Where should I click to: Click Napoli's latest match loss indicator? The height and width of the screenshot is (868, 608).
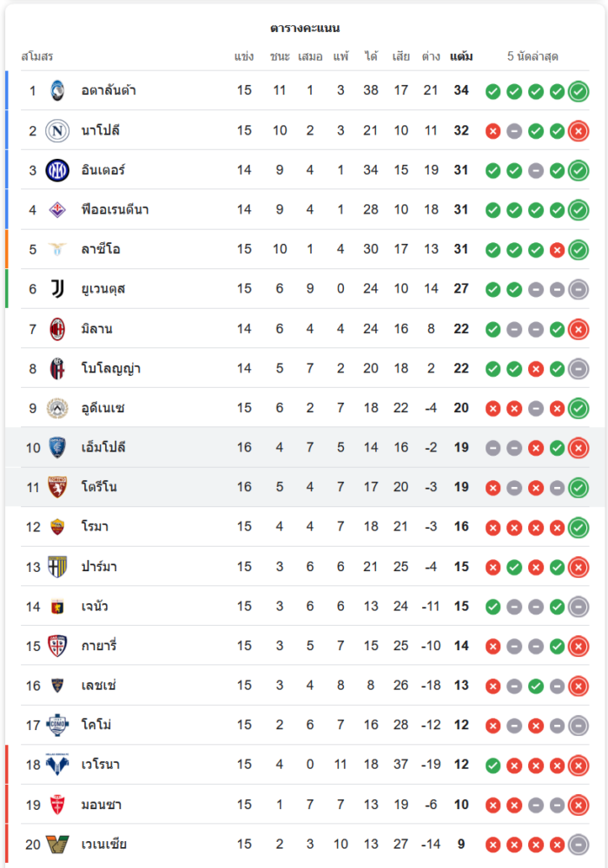[578, 131]
